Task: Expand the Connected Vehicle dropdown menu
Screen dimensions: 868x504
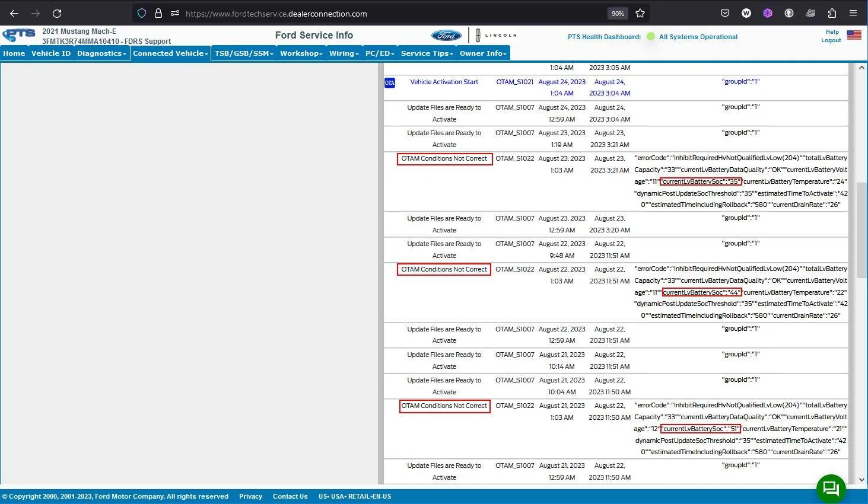Action: [171, 53]
